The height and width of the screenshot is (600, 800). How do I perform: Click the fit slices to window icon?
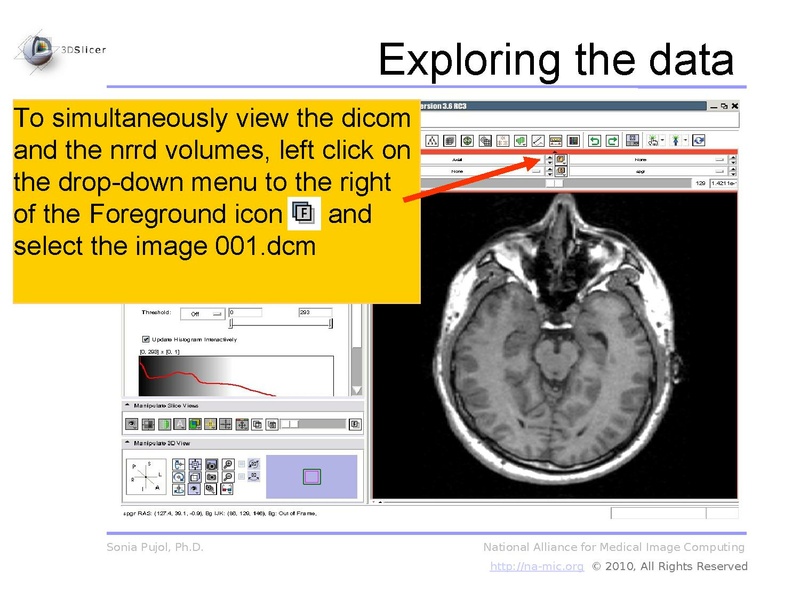click(x=240, y=424)
